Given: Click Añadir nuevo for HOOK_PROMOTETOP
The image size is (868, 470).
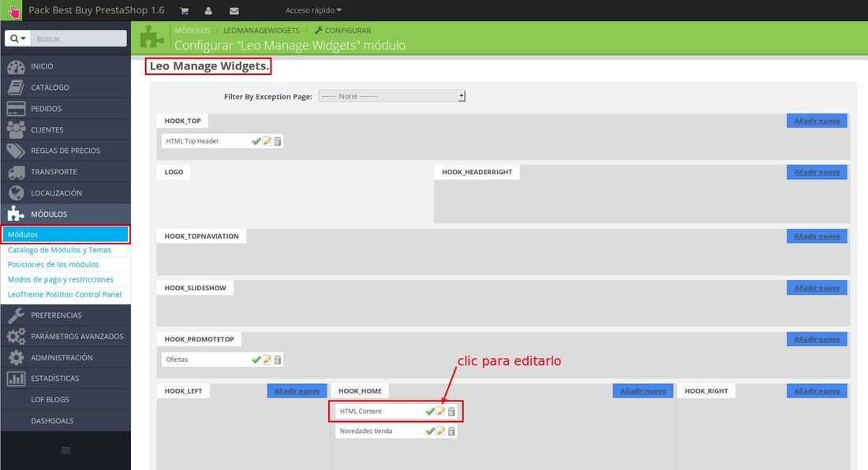Looking at the screenshot, I should (x=817, y=339).
